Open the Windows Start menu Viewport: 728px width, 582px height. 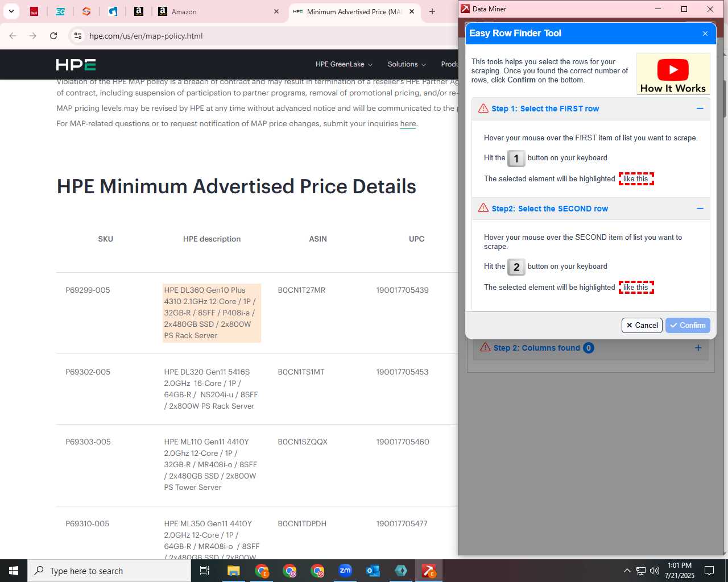[14, 571]
